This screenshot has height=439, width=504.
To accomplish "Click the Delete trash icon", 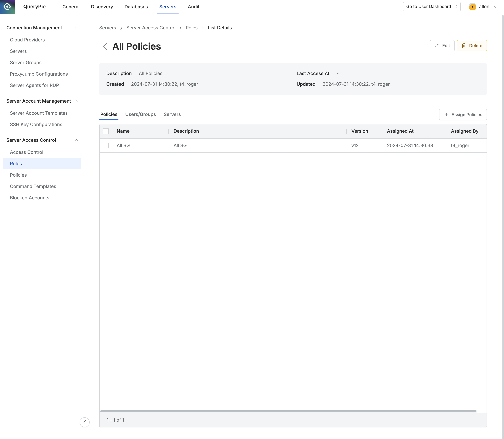I will click(465, 46).
